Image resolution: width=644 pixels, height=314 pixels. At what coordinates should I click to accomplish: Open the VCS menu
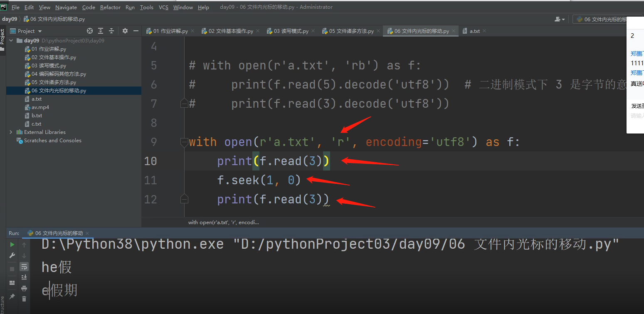pyautogui.click(x=163, y=7)
